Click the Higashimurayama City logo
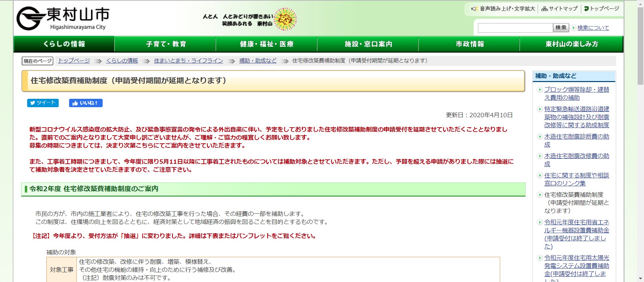Screen dimensions: 644x282 [63, 18]
